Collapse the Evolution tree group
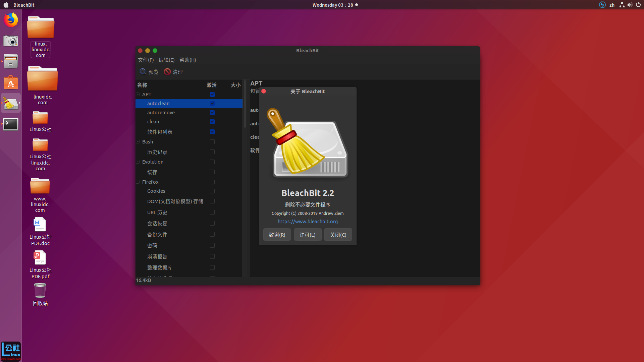Image resolution: width=644 pixels, height=362 pixels. click(138, 162)
